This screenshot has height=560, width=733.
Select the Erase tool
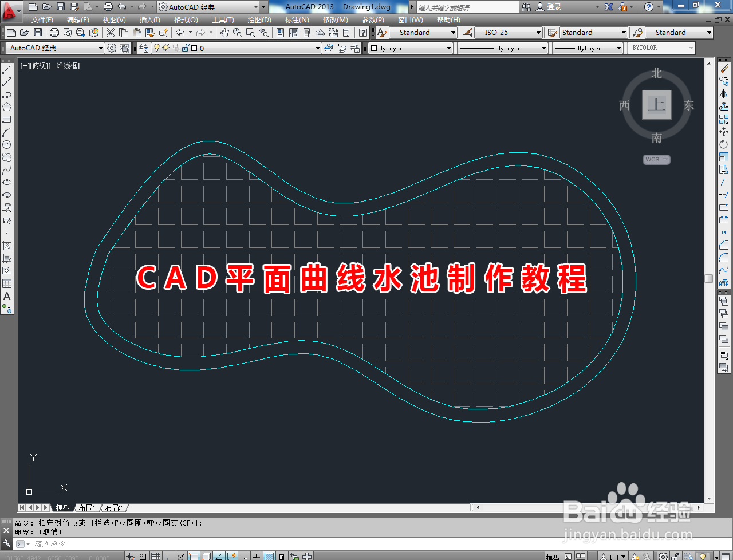tap(724, 70)
